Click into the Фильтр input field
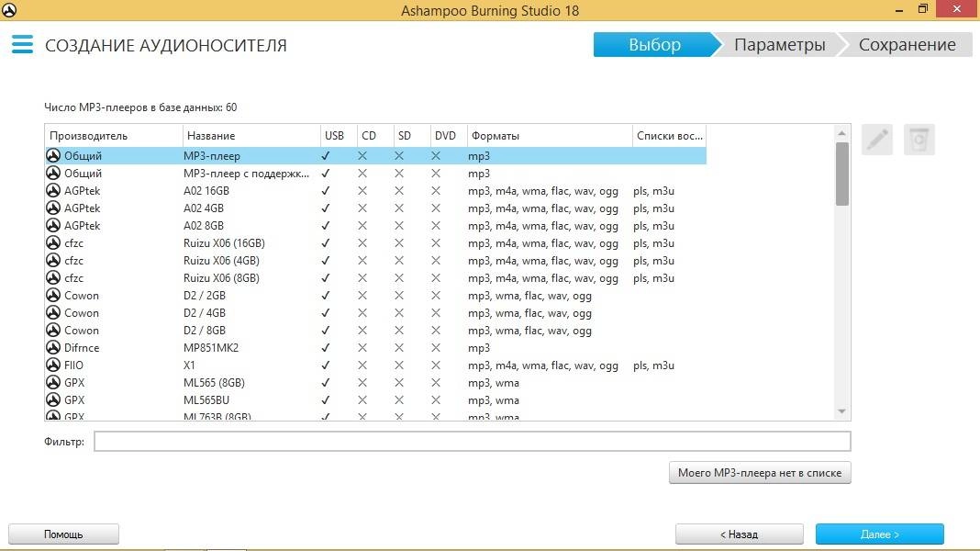 coord(473,442)
